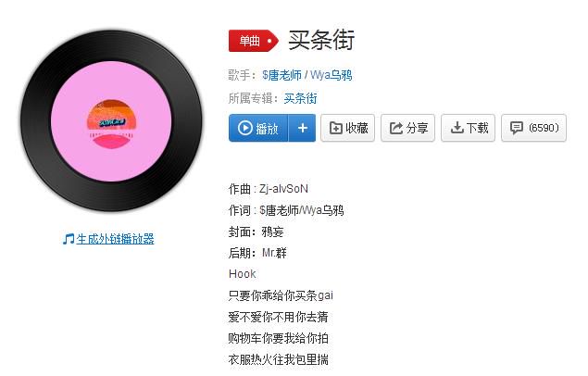Click the red 单曲 tag badge
The height and width of the screenshot is (376, 588).
point(254,41)
